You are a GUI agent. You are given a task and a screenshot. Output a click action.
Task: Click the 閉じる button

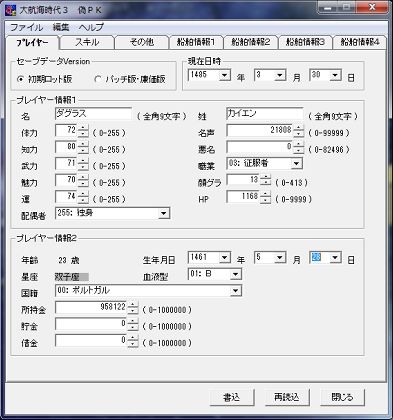click(x=342, y=397)
